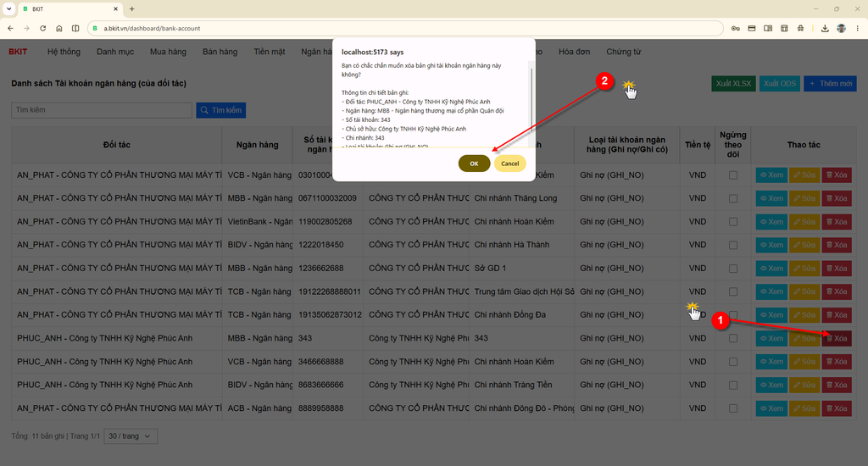Click the VietinBank bank cell
Image resolution: width=868 pixels, height=466 pixels.
pyautogui.click(x=258, y=221)
